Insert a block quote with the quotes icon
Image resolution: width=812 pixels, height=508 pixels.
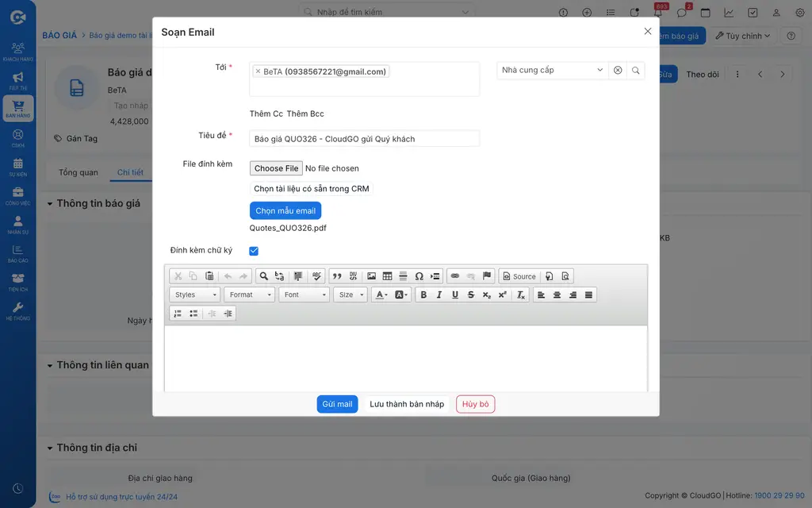tap(337, 276)
